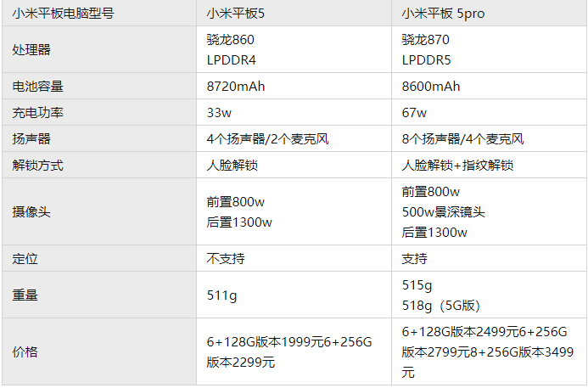588x388 pixels.
Task: Select the 8600mAh battery capacity cell
Action: coord(431,87)
